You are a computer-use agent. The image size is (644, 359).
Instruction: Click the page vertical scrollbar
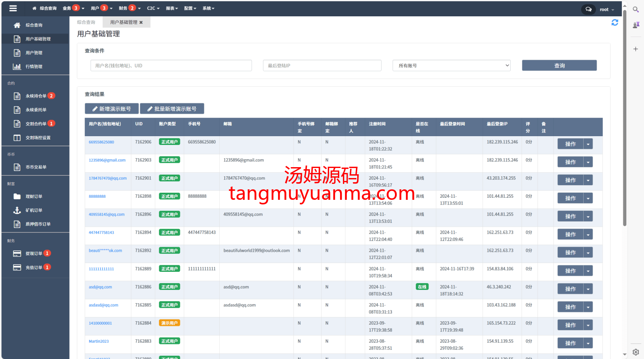(x=625, y=117)
